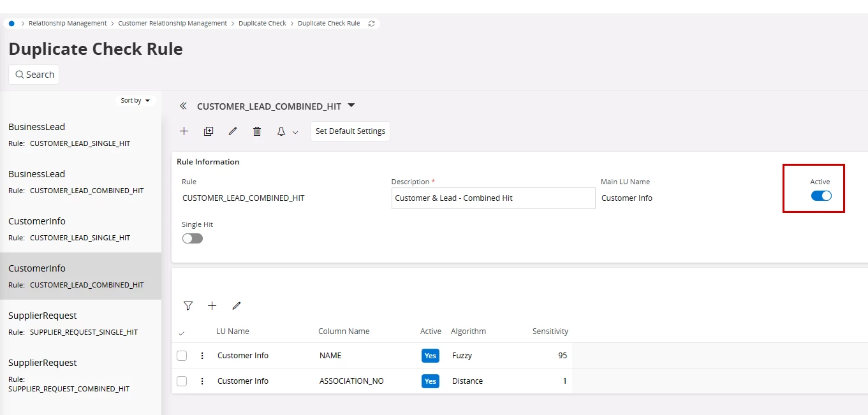This screenshot has width=868, height=415.
Task: Click Set Default Settings
Action: pos(350,131)
